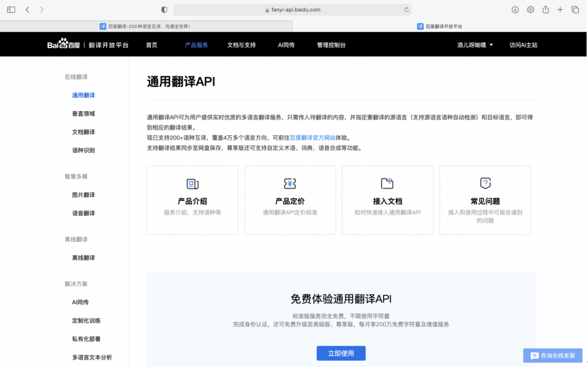Click the 接入文档 folder icon

(x=388, y=183)
